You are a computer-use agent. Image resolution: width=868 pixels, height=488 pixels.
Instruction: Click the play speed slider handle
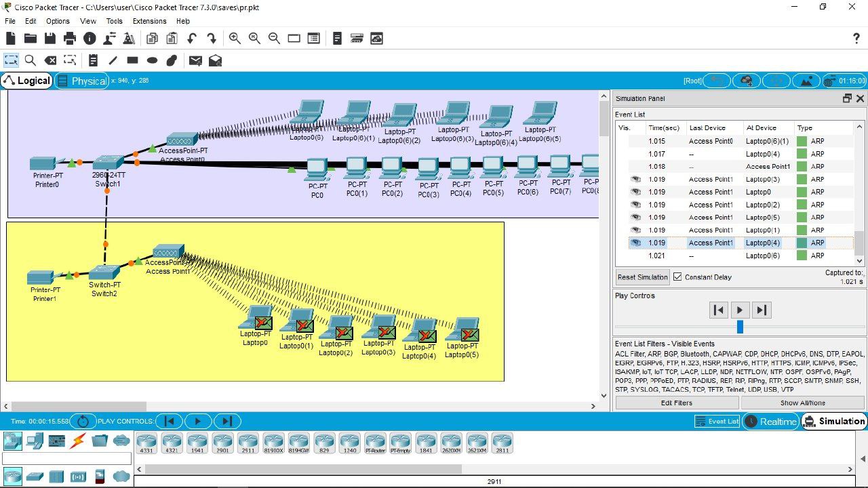coord(740,327)
